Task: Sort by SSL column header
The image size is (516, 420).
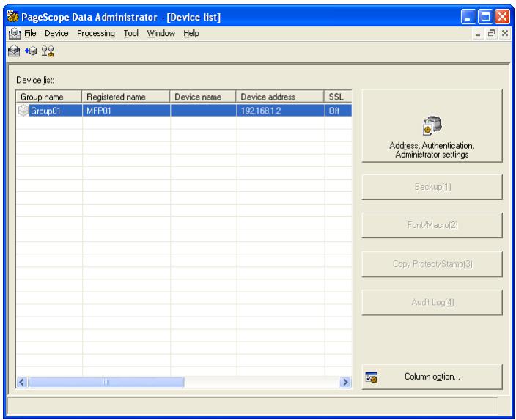Action: click(338, 97)
